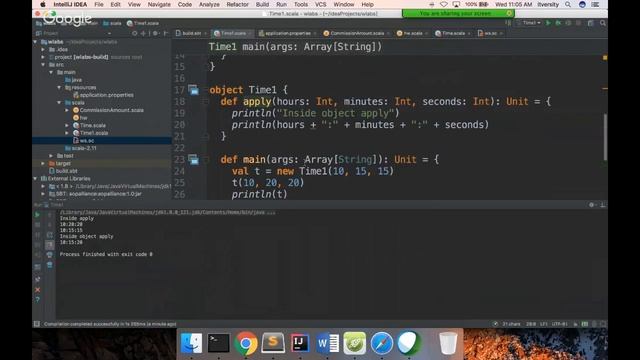Rerun the program with the green Run icon in Run panel
This screenshot has height=360, width=640.
point(37,215)
